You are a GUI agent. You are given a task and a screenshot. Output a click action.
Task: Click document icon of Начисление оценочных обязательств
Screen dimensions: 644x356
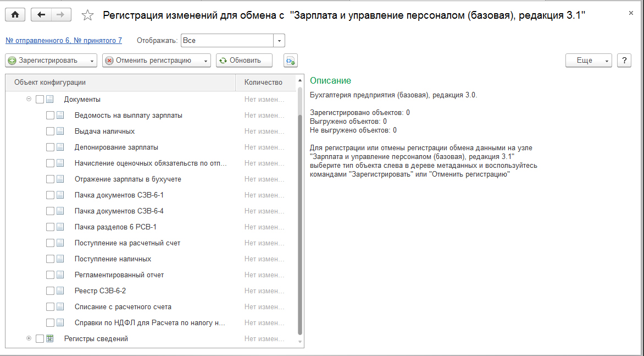(x=60, y=163)
